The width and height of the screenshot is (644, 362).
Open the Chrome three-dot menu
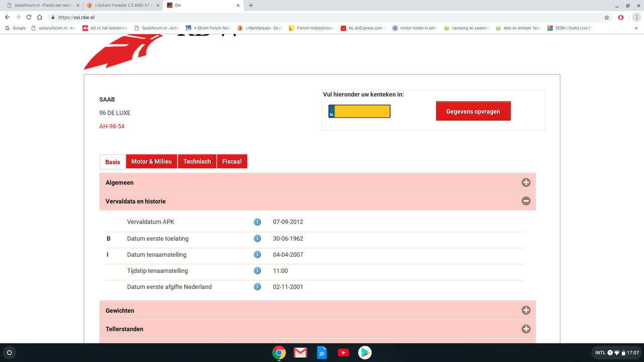636,17
